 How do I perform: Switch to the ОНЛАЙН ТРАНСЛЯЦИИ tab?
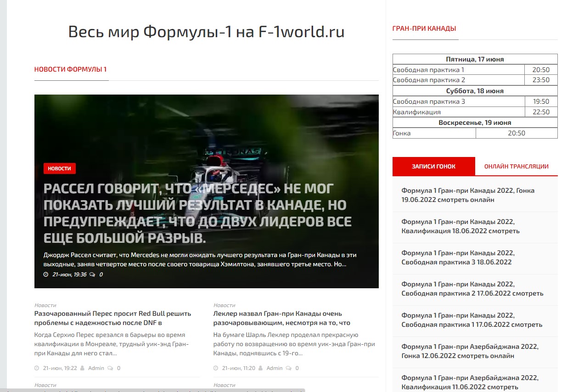pyautogui.click(x=517, y=166)
